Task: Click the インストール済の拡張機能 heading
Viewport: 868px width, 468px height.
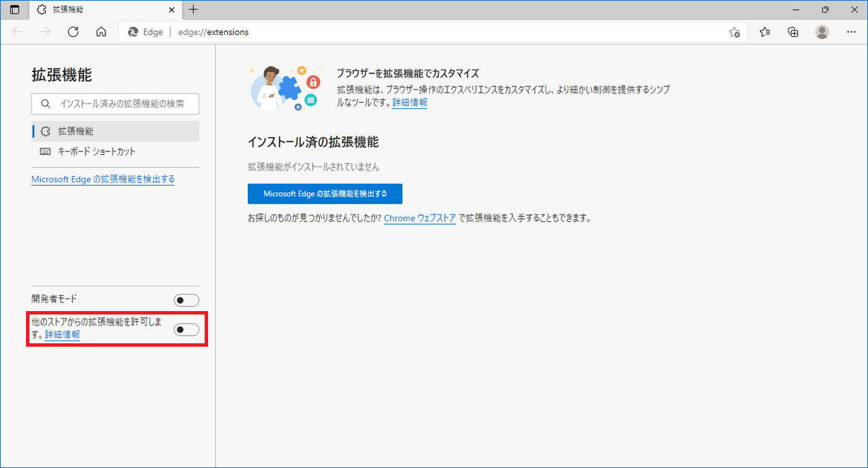Action: point(314,142)
